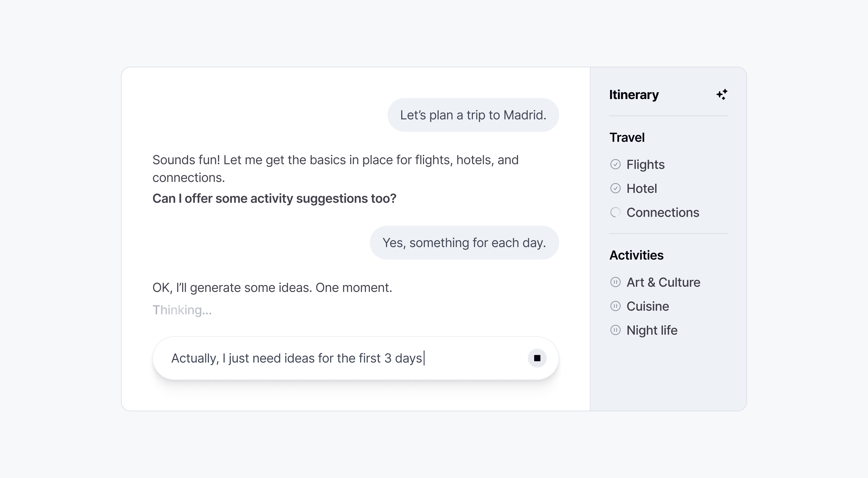
Task: Click the paused icon next to Art & Culture
Action: tap(616, 282)
